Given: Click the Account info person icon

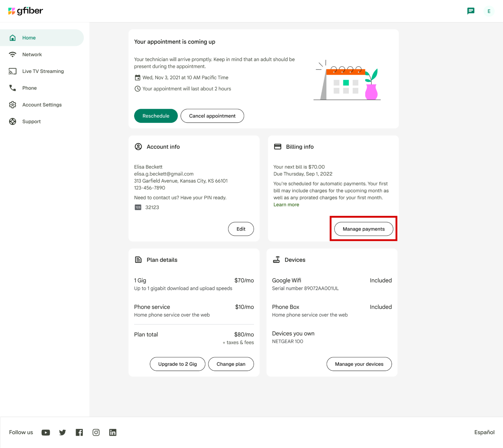Looking at the screenshot, I should 138,147.
